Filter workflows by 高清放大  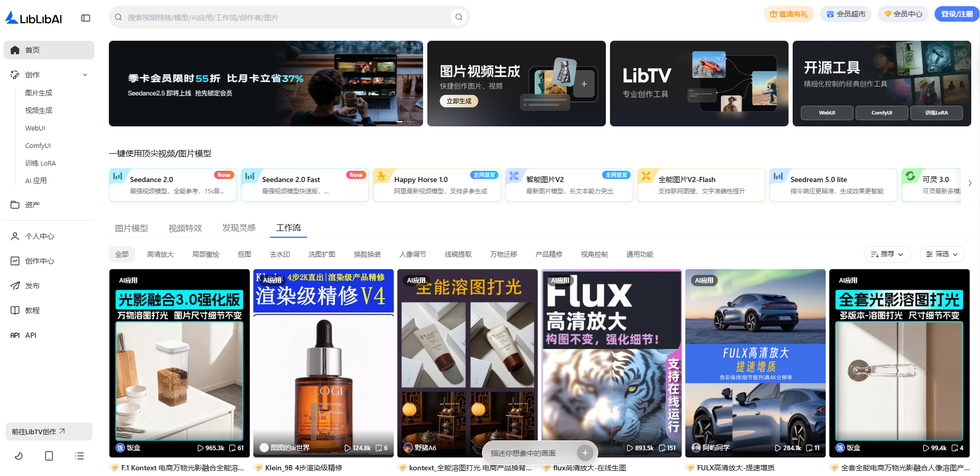pos(160,254)
